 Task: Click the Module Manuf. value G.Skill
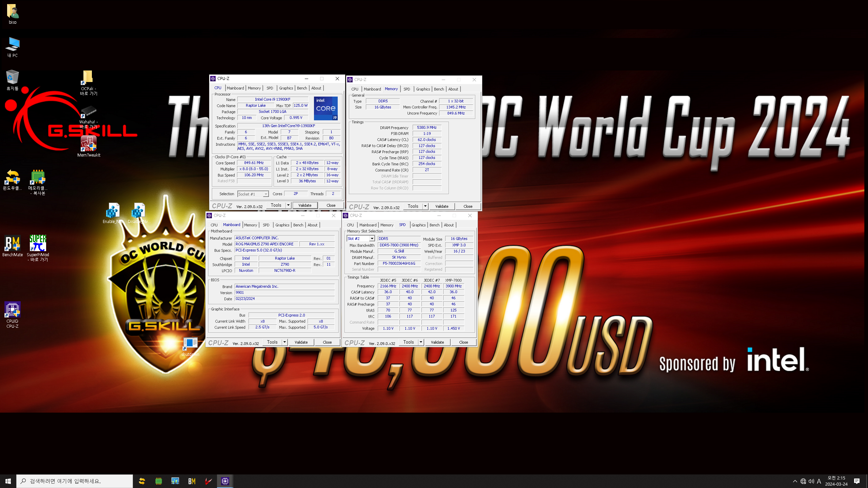tap(399, 251)
